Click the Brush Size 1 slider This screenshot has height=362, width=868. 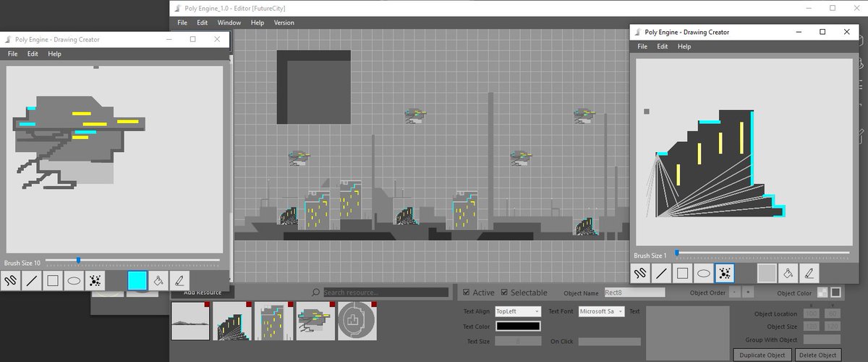[762, 253]
